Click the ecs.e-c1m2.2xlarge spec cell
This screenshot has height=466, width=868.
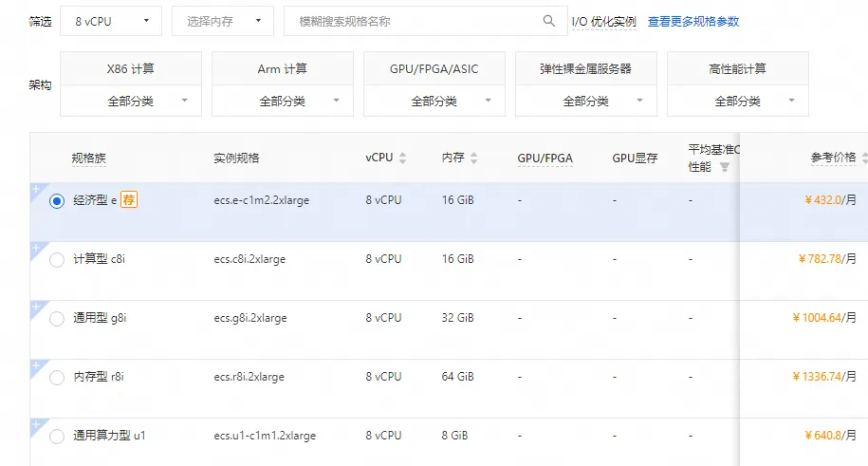pos(261,200)
